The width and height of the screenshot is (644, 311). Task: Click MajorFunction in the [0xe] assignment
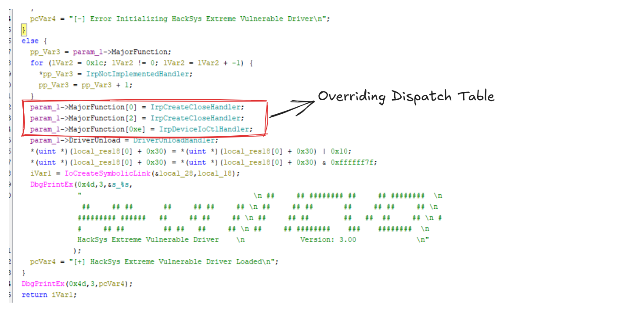97,129
